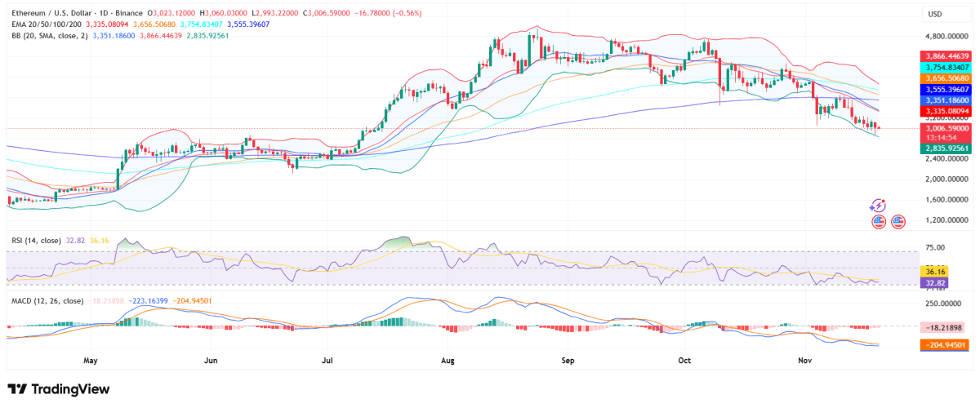Click the right US flag event icon

(898, 221)
